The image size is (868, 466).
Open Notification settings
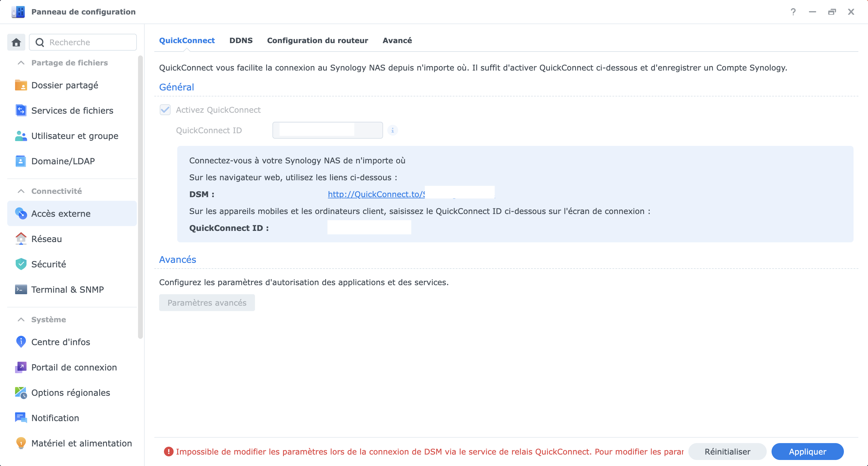(x=55, y=418)
